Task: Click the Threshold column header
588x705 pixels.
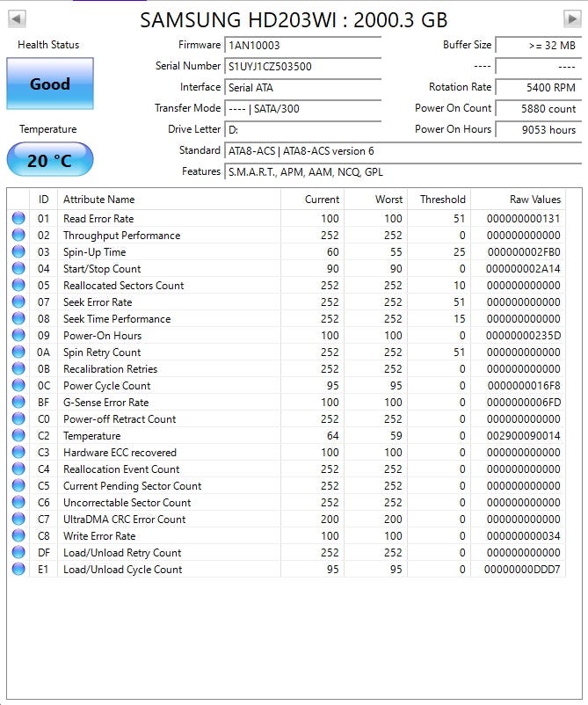Action: (x=439, y=200)
